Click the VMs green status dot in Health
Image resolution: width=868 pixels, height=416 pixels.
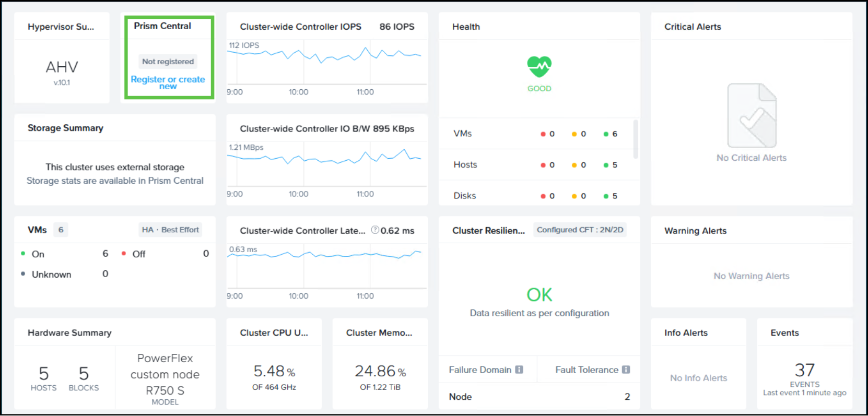(606, 134)
